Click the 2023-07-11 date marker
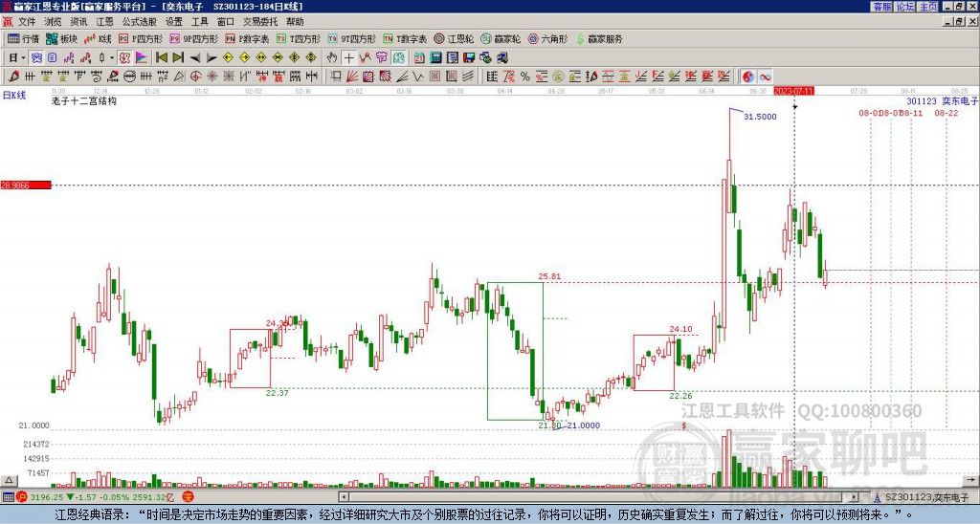This screenshot has height=524, width=980. (x=793, y=91)
